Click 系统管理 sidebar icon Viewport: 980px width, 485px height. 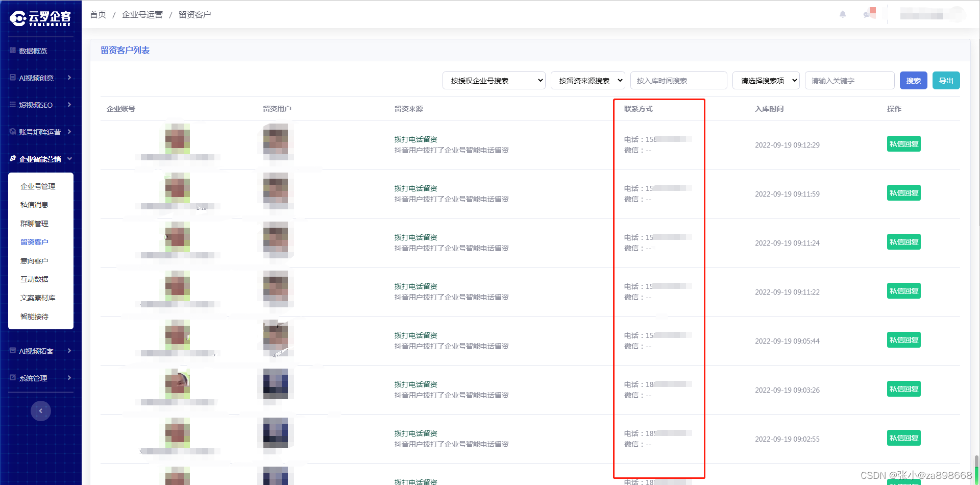(x=13, y=378)
